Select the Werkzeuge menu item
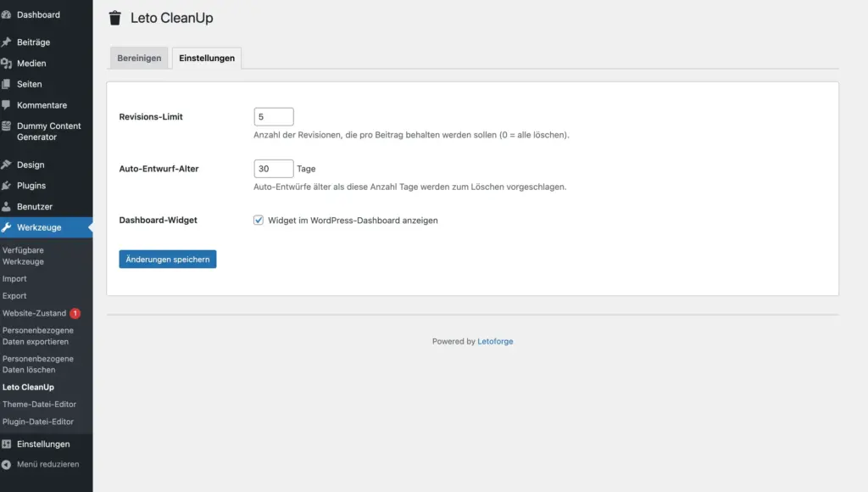 [x=47, y=227]
